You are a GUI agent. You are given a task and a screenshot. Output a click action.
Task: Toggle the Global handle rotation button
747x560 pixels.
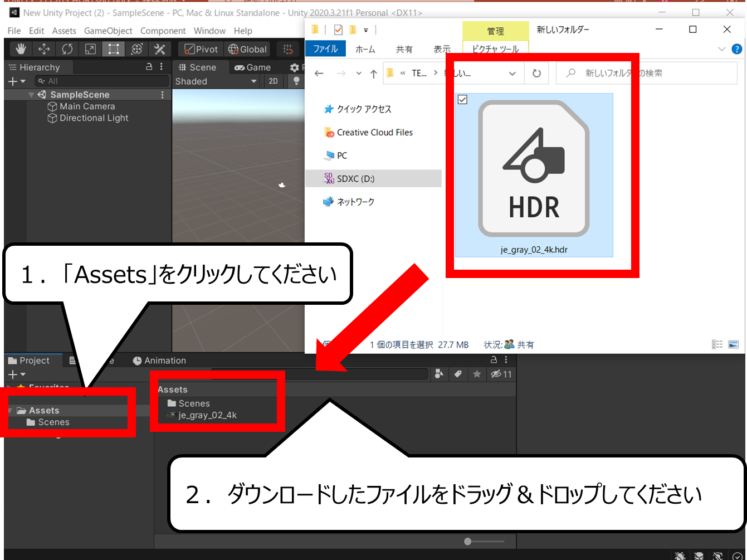click(x=247, y=49)
